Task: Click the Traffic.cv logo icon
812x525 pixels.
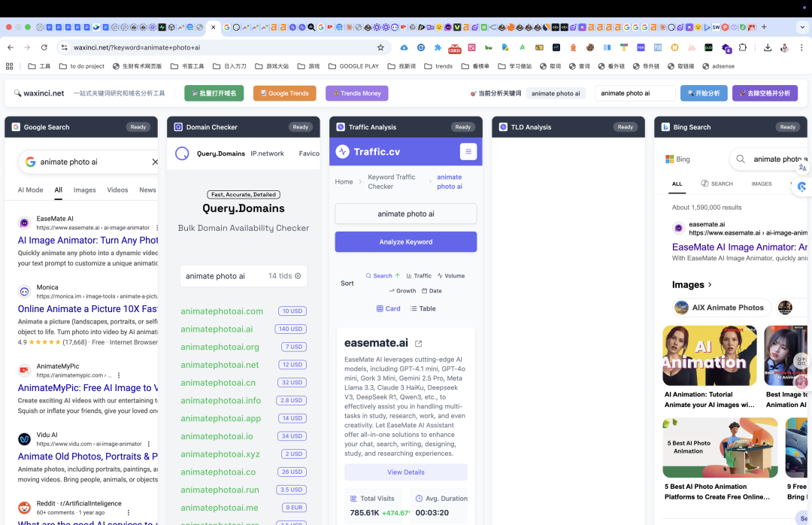Action: tap(342, 151)
